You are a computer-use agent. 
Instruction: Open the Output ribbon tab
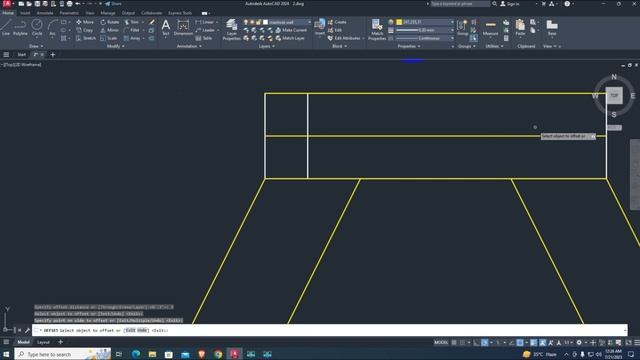128,13
